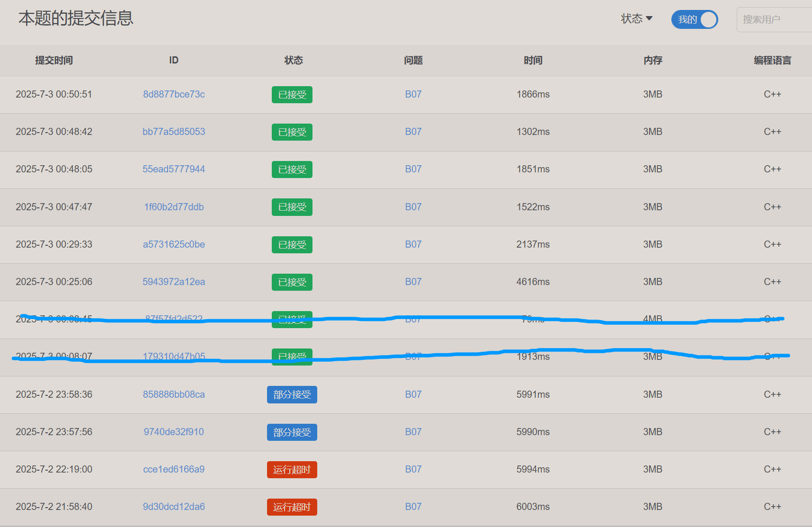Open submission ID cce1ed6166a9
812x527 pixels.
(174, 469)
